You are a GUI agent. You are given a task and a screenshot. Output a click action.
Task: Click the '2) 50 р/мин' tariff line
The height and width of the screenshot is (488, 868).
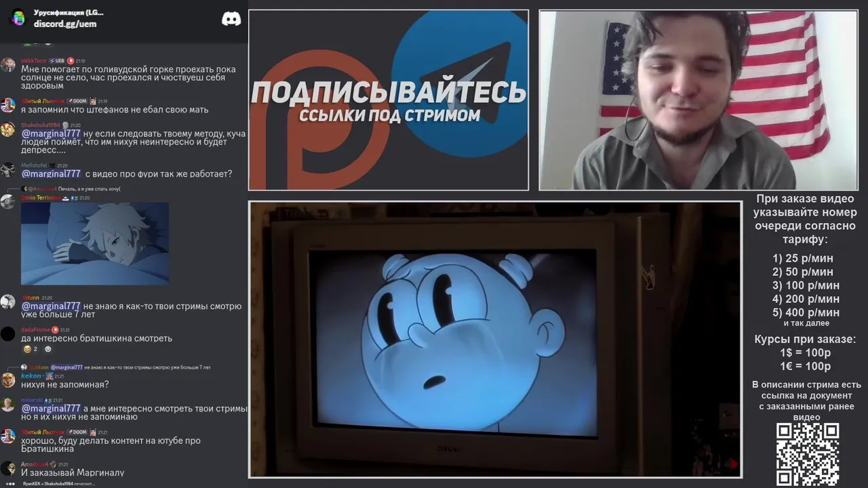point(803,272)
